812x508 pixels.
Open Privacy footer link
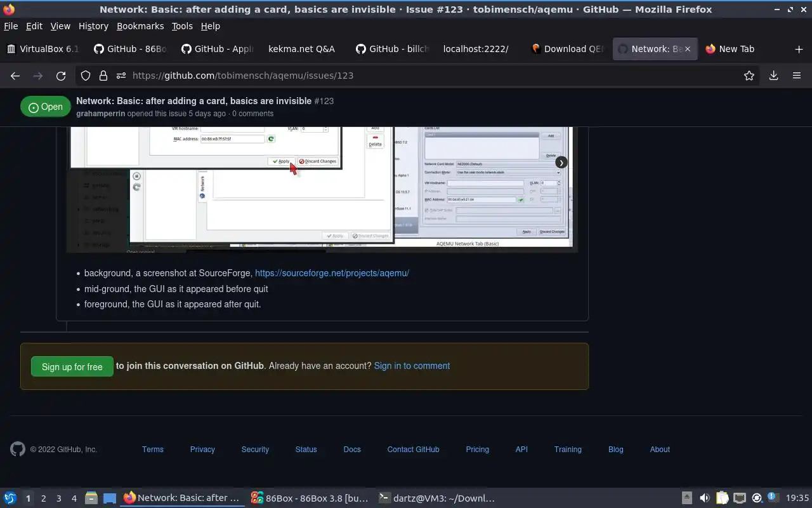click(x=202, y=449)
